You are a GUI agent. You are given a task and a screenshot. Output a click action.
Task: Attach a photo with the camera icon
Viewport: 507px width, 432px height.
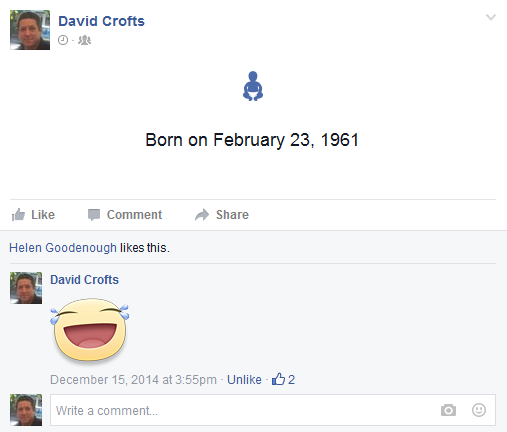click(448, 410)
